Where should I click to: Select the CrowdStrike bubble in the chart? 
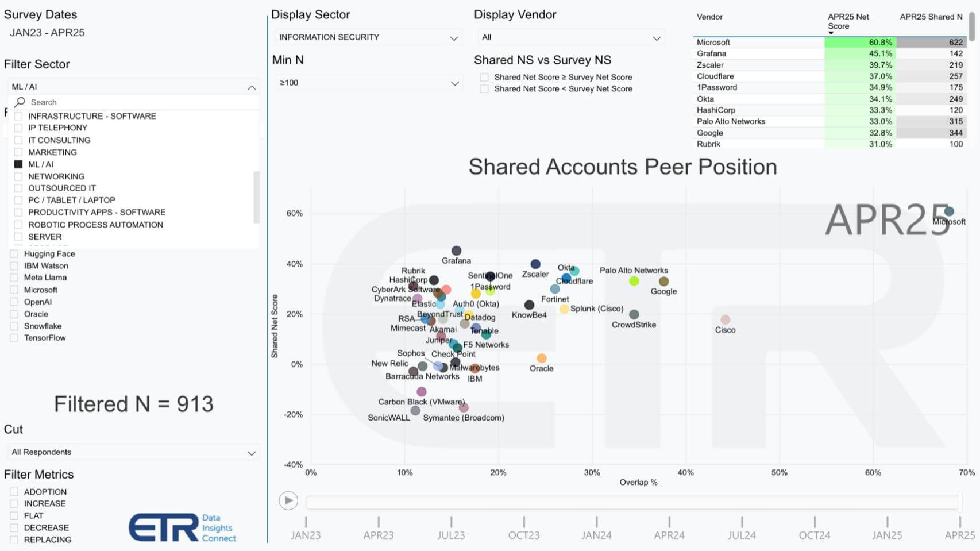(x=634, y=314)
